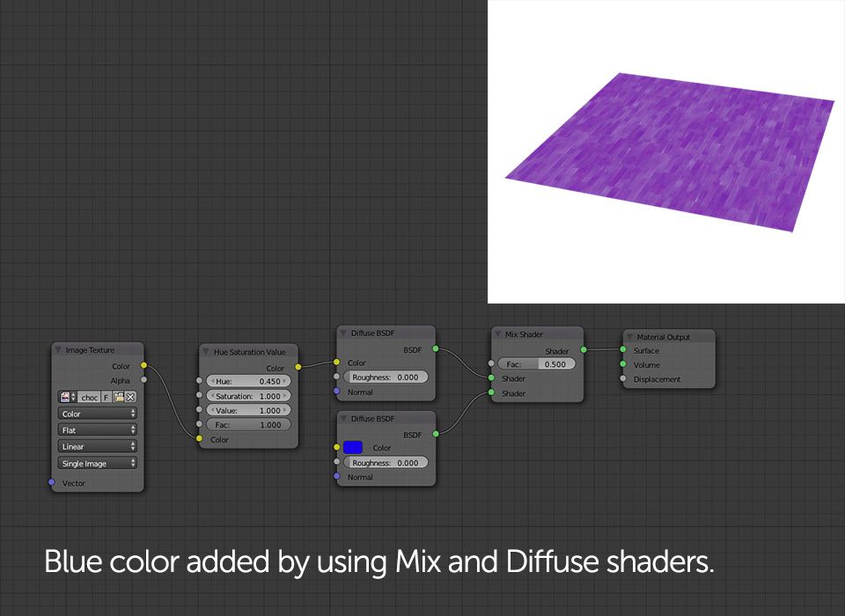
Task: Click Image Texture Vector input socket
Action: click(x=52, y=482)
